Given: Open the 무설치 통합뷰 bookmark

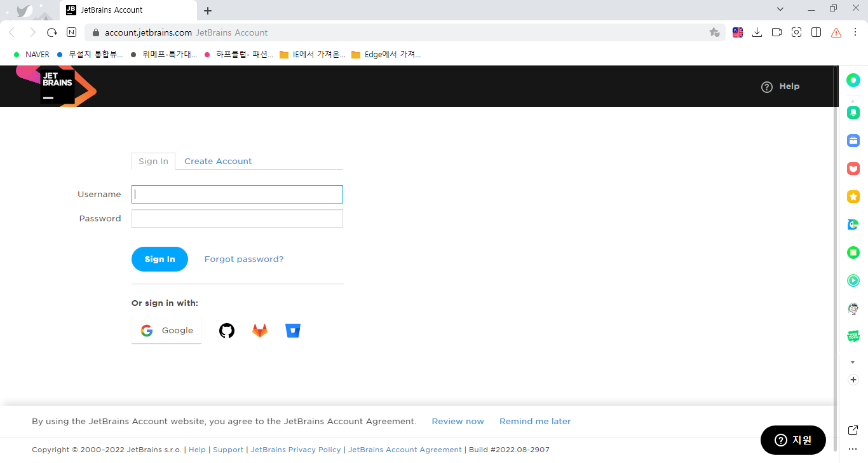Looking at the screenshot, I should (x=90, y=55).
